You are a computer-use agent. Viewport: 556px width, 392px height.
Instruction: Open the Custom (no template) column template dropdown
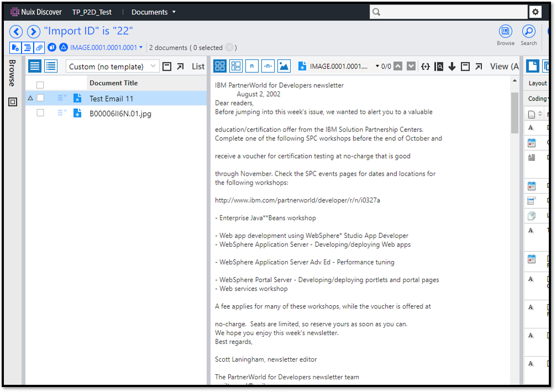pos(112,67)
